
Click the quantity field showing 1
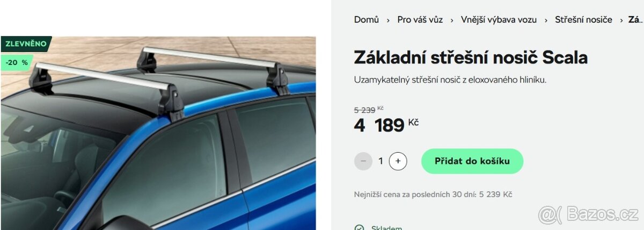coord(380,161)
